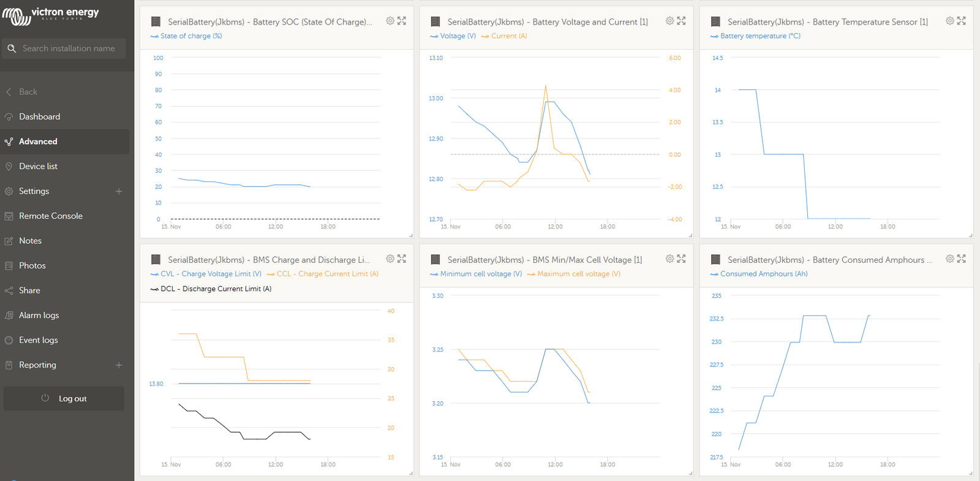Screen dimensions: 980x481
Task: Open settings gear of Consumed Amphours widget
Action: click(950, 259)
